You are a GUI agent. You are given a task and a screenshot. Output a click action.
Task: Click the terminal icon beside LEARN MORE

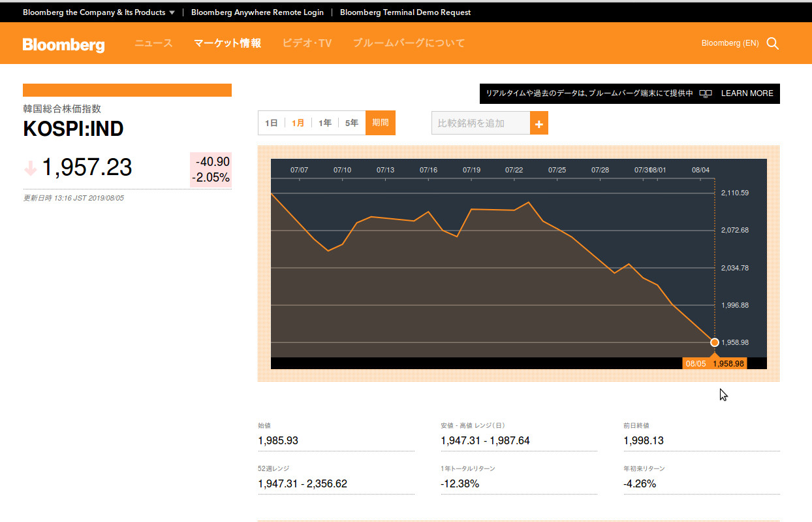[x=706, y=93]
